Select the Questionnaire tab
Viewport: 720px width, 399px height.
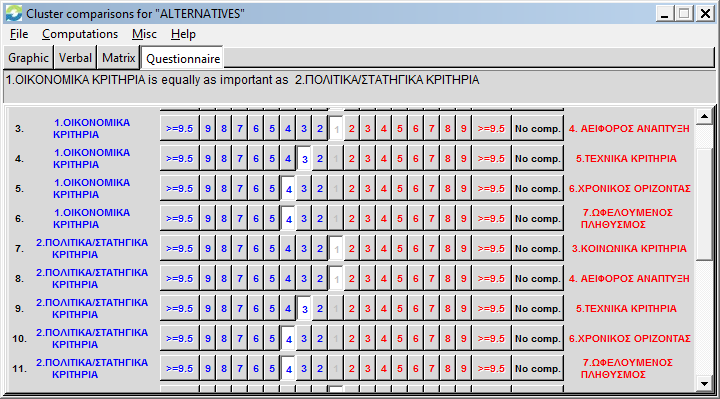click(183, 59)
